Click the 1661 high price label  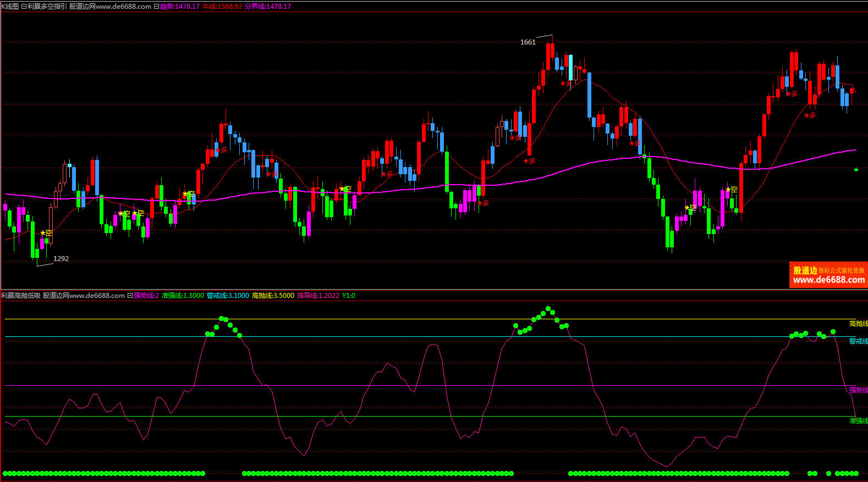pos(528,42)
